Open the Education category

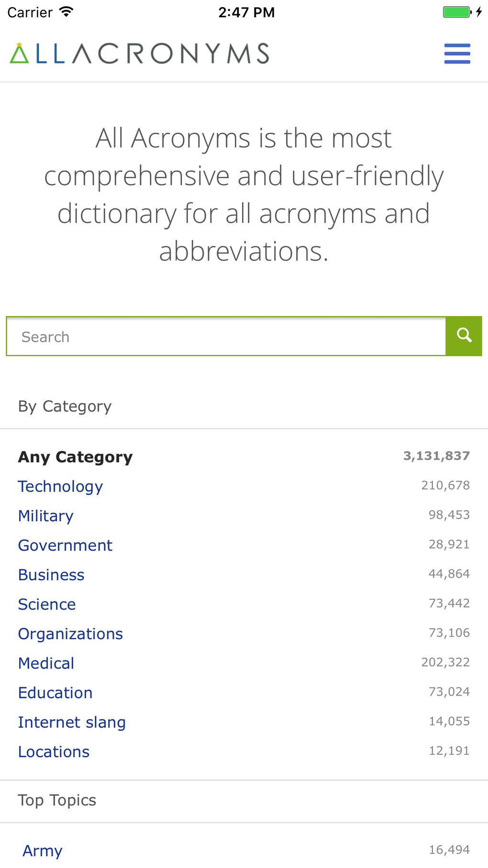point(55,692)
